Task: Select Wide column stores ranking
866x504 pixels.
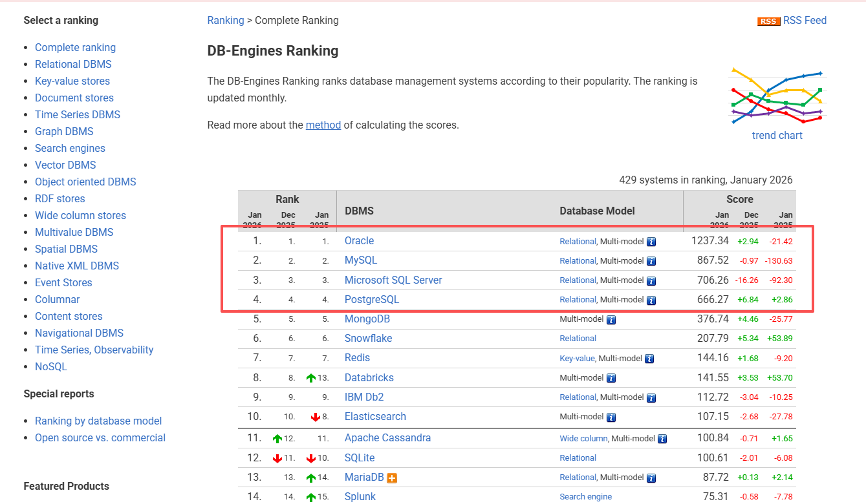Action: 80,215
